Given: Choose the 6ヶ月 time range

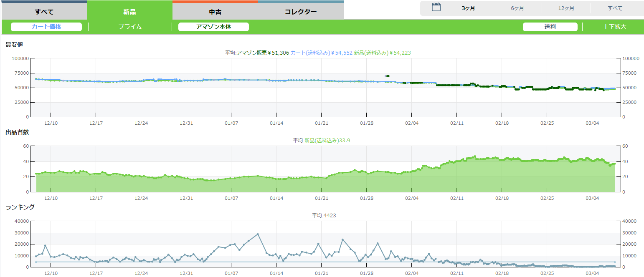Looking at the screenshot, I should (517, 8).
